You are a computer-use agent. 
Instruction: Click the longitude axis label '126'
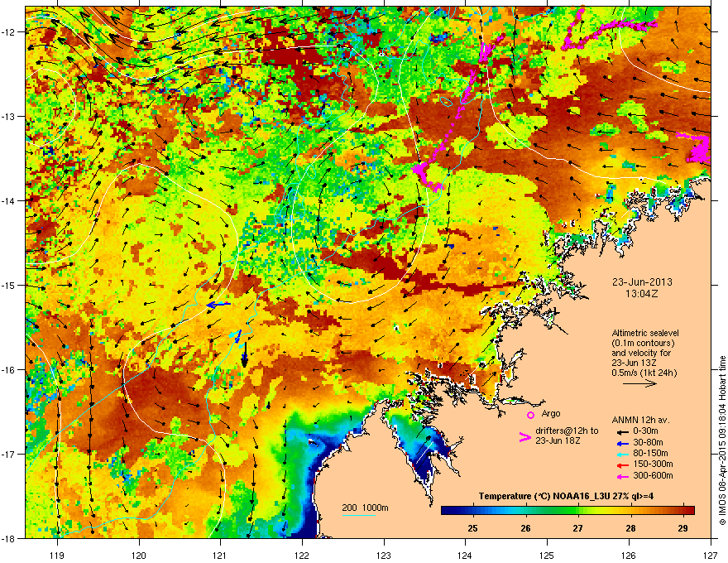point(629,555)
